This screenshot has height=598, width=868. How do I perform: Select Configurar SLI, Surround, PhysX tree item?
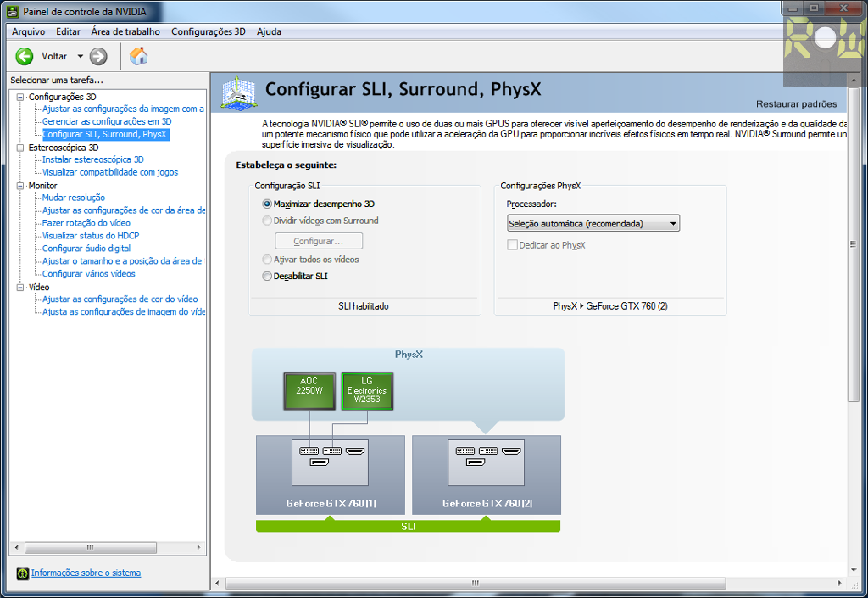(x=104, y=134)
